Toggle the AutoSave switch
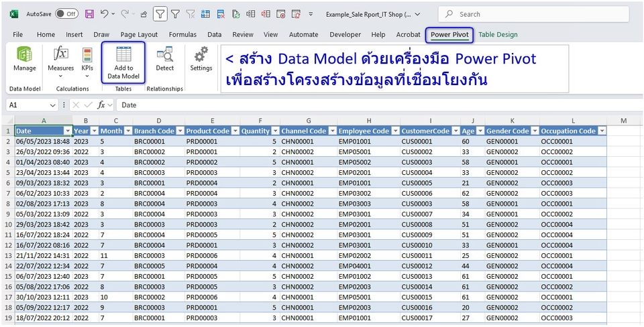This screenshot has height=327, width=644. (66, 14)
